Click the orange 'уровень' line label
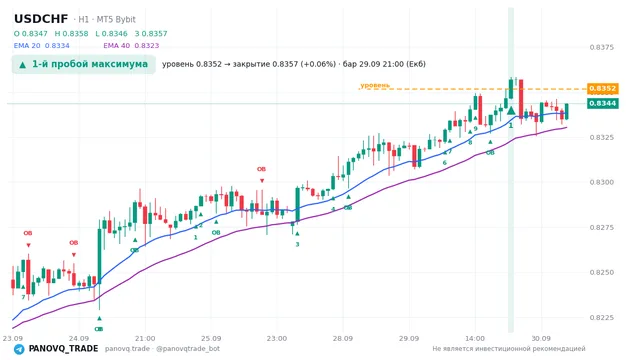This screenshot has width=640, height=360. point(375,85)
